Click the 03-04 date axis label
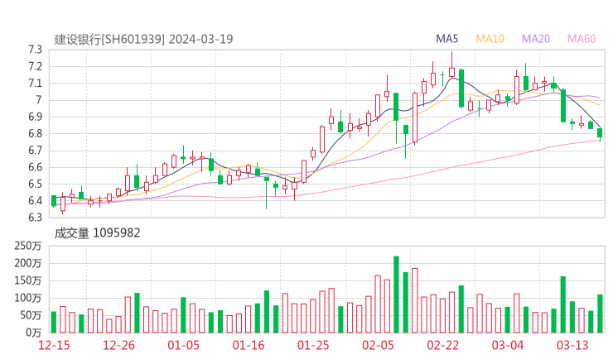Screen dimensions: 613x364 (x=508, y=346)
